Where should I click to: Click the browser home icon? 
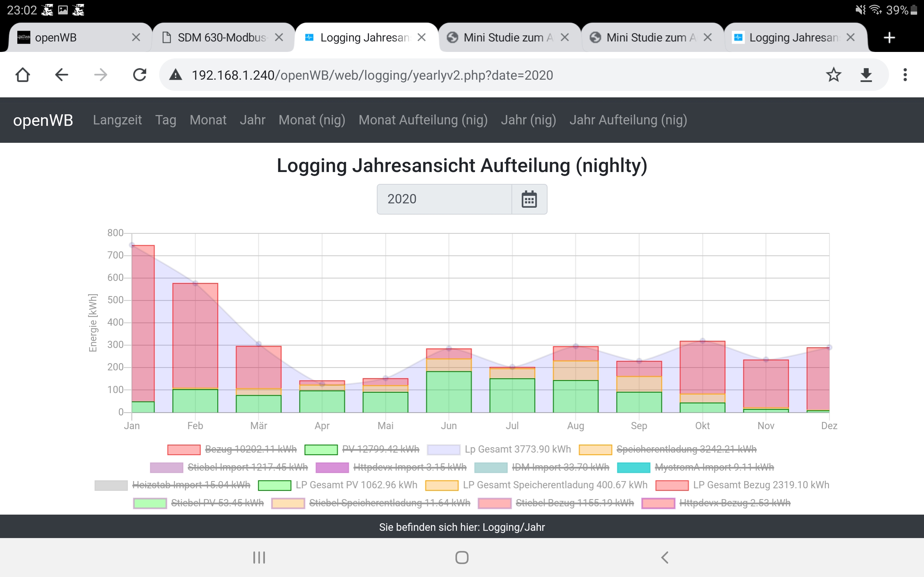click(x=22, y=75)
